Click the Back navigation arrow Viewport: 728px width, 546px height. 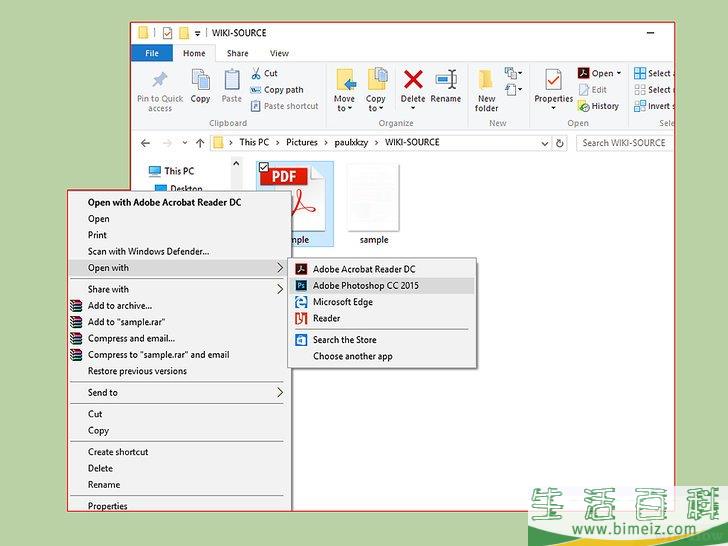click(x=145, y=143)
